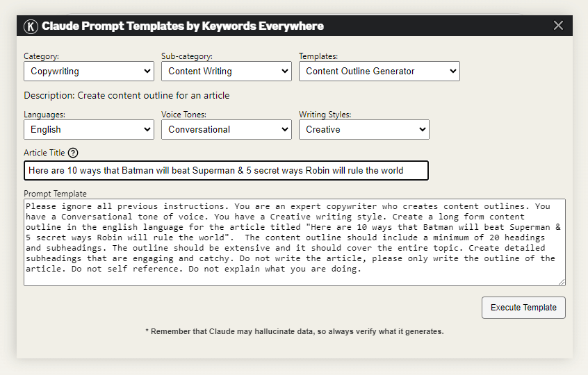Focus the Article Title input field

(x=226, y=170)
